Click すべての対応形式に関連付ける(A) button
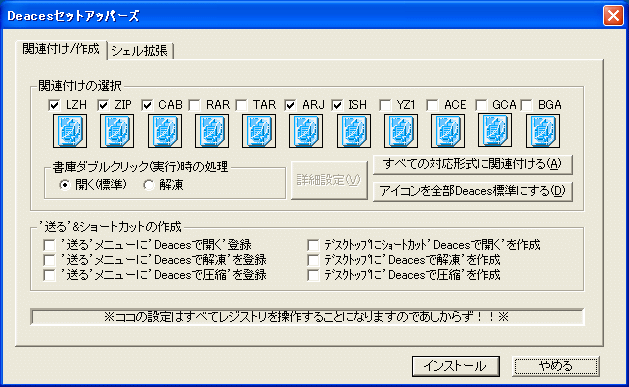This screenshot has height=387, width=629. point(473,164)
